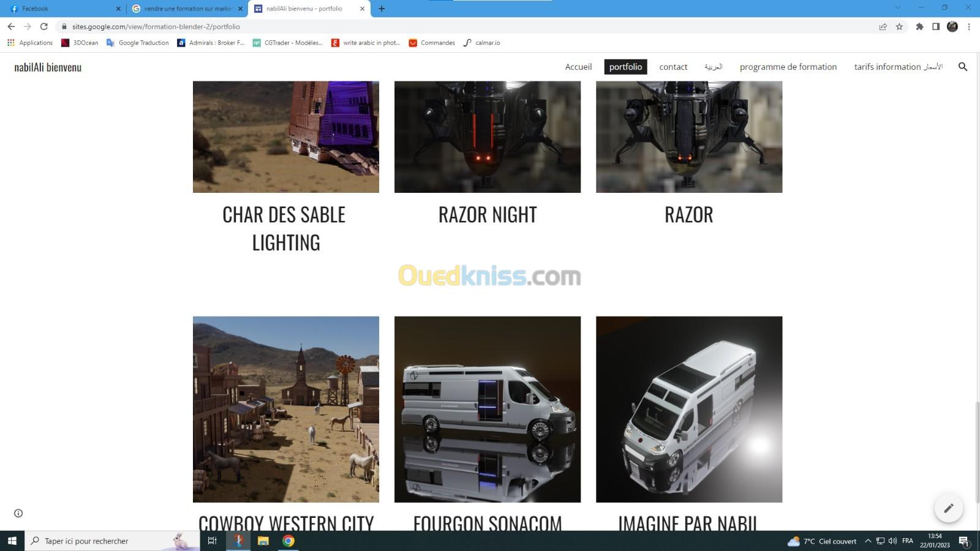Viewport: 980px width, 551px height.
Task: Open Chrome from the Windows taskbar
Action: 288,541
